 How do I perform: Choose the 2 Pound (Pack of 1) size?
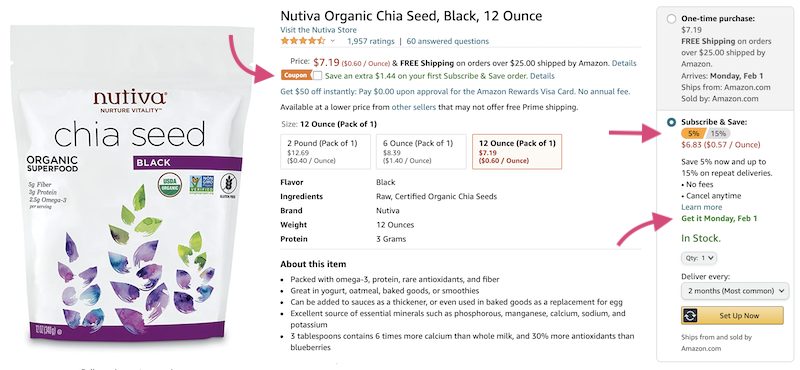coord(326,152)
